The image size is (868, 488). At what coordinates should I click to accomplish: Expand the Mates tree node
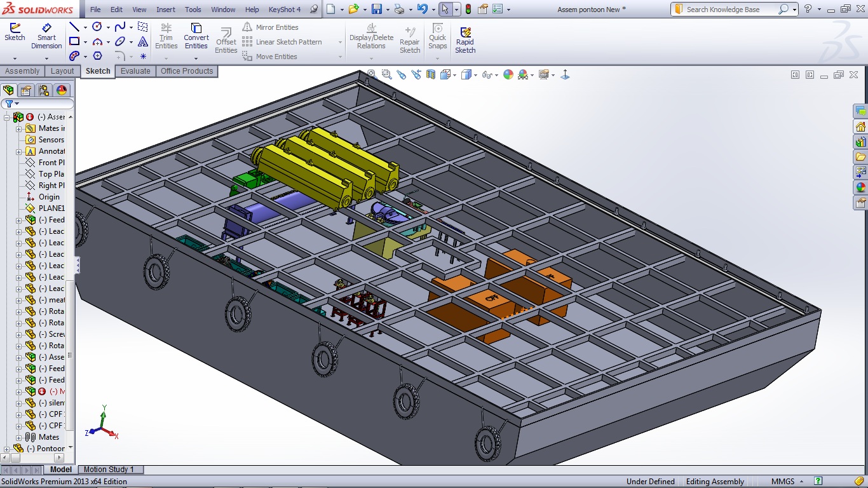tap(19, 437)
